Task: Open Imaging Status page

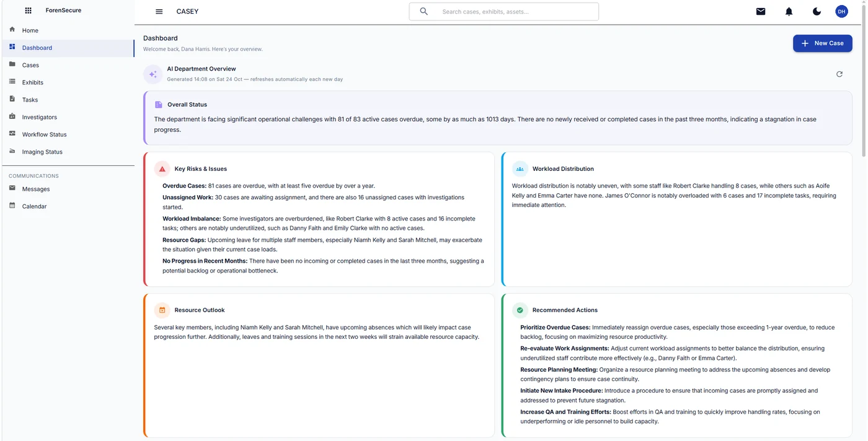Action: click(67, 152)
